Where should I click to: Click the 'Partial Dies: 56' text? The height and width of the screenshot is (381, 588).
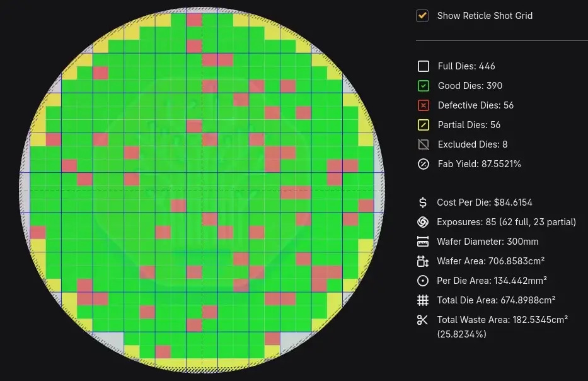point(469,125)
